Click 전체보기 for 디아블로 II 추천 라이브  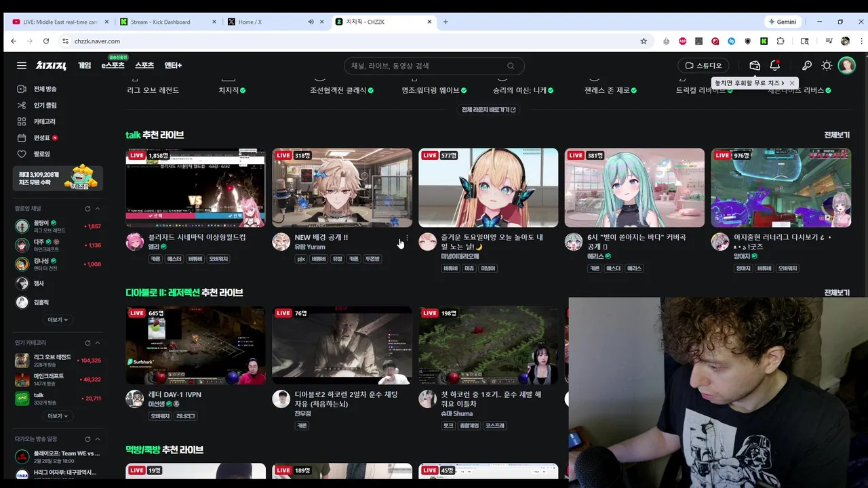(x=837, y=293)
